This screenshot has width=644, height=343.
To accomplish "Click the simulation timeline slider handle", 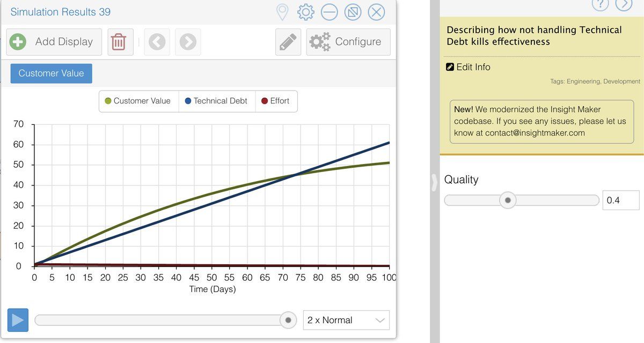I will coord(288,320).
